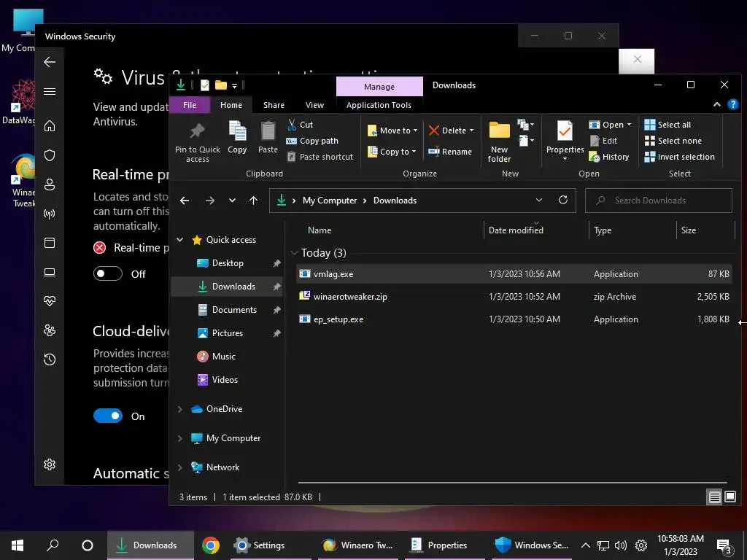747x560 pixels.
Task: Click in the Search Downloads box
Action: (x=659, y=201)
